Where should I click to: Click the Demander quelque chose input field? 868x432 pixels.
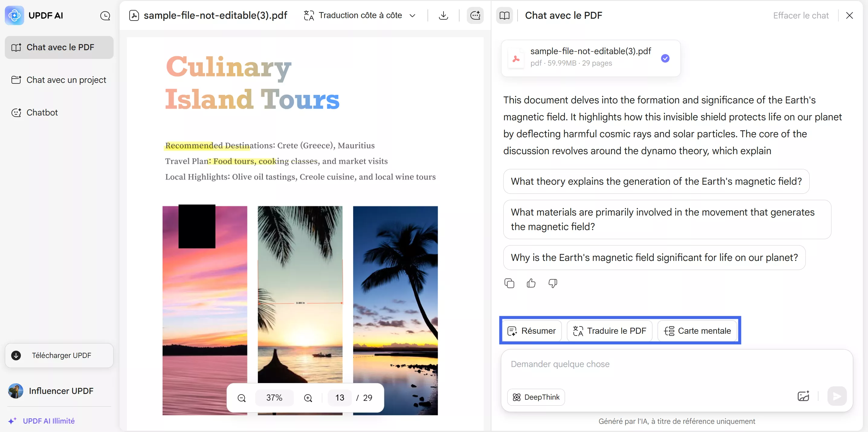click(x=677, y=365)
